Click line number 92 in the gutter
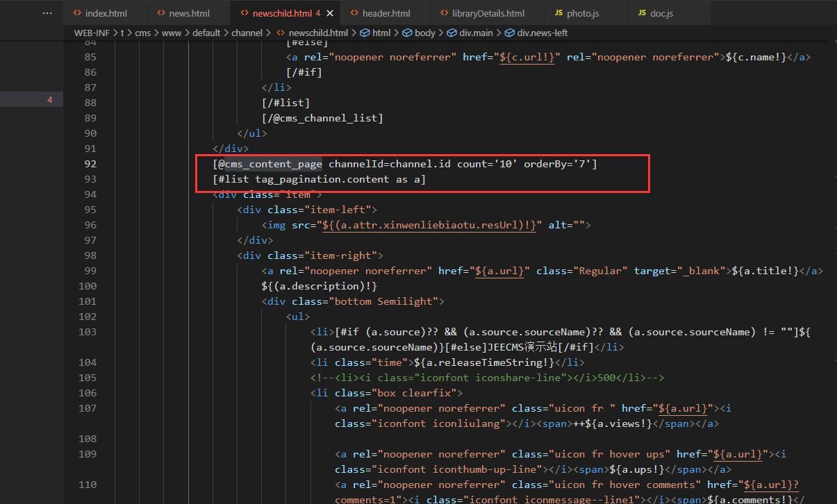 pyautogui.click(x=90, y=164)
